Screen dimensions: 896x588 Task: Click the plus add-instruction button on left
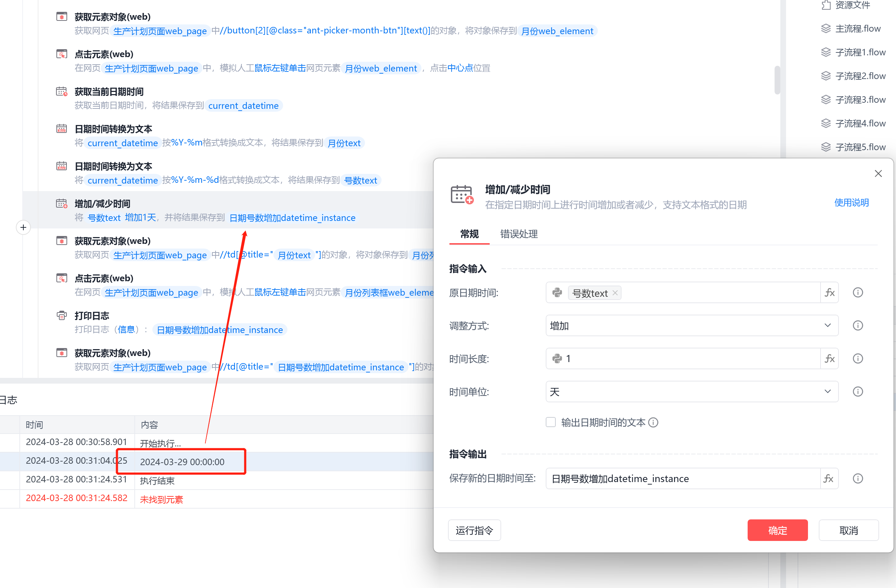pos(23,227)
